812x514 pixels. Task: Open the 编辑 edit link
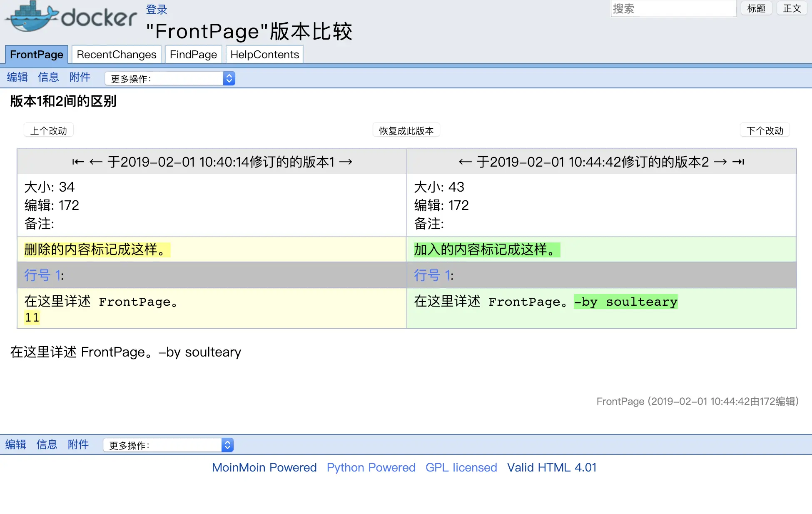click(x=17, y=77)
